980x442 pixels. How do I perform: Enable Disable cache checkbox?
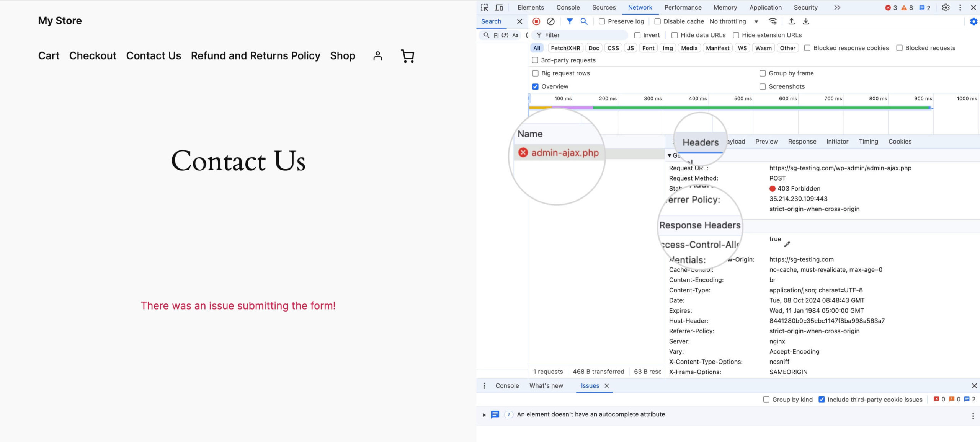[x=657, y=21]
